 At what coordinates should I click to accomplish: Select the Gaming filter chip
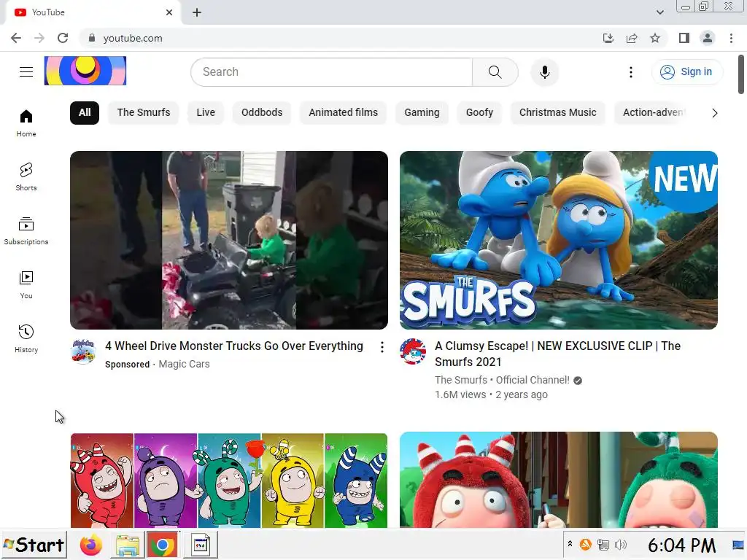tap(422, 113)
